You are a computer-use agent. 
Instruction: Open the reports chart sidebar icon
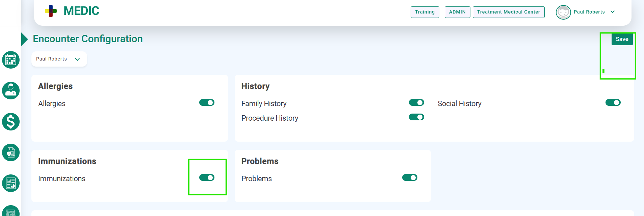pos(11,183)
